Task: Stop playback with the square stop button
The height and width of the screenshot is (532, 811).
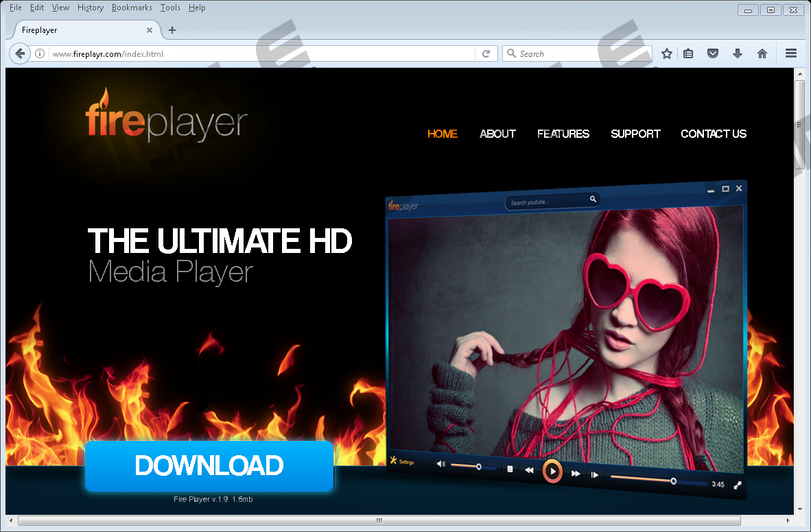Action: [510, 469]
